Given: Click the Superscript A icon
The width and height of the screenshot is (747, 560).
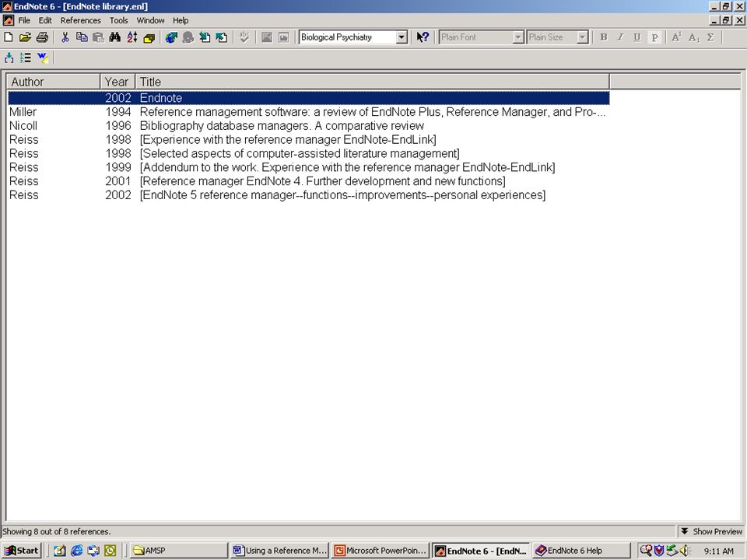Looking at the screenshot, I should (676, 37).
